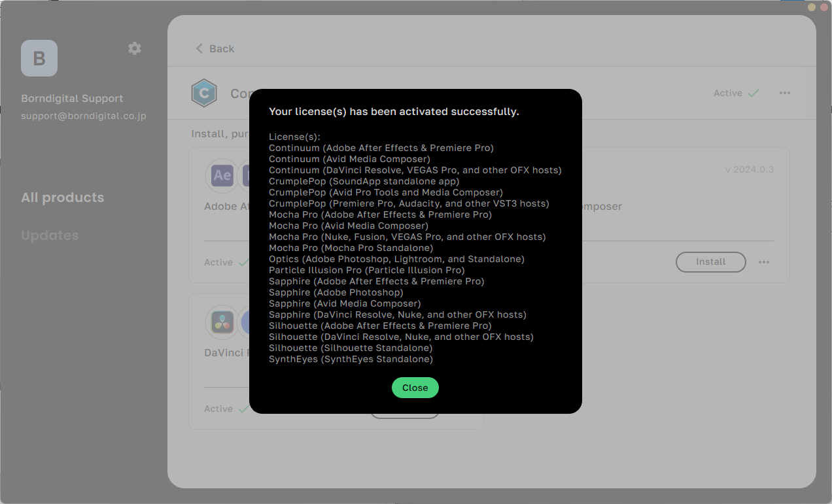Select the DaVinci Resolve host icon
The image size is (832, 504).
pos(222,322)
